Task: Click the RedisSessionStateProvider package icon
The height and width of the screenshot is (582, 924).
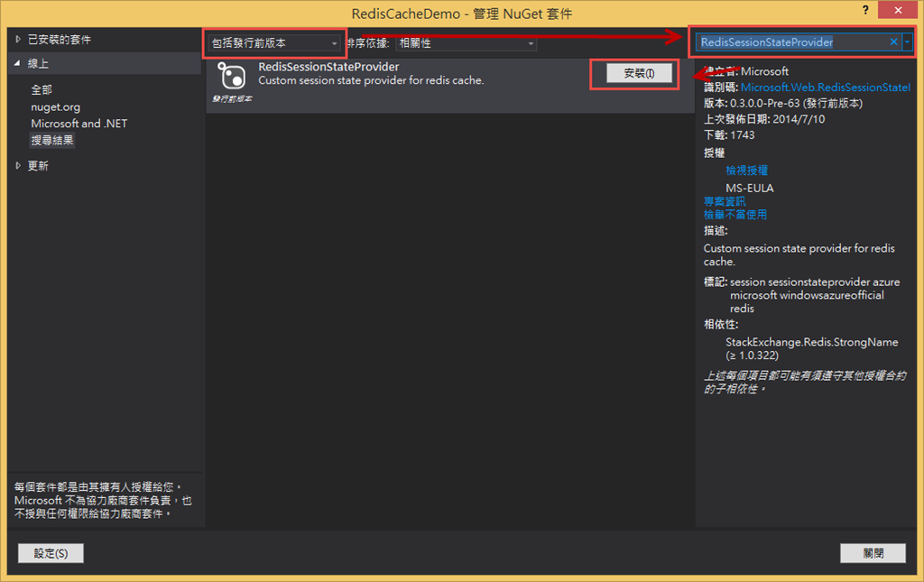Action: 232,76
